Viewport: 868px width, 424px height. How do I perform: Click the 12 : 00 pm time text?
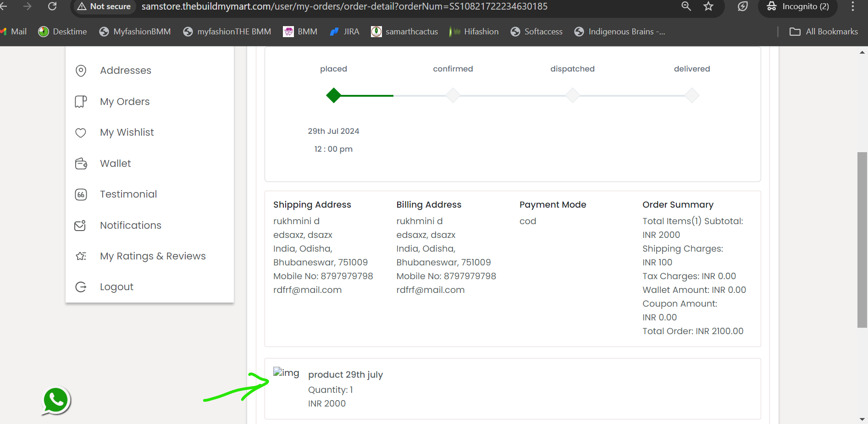(333, 149)
